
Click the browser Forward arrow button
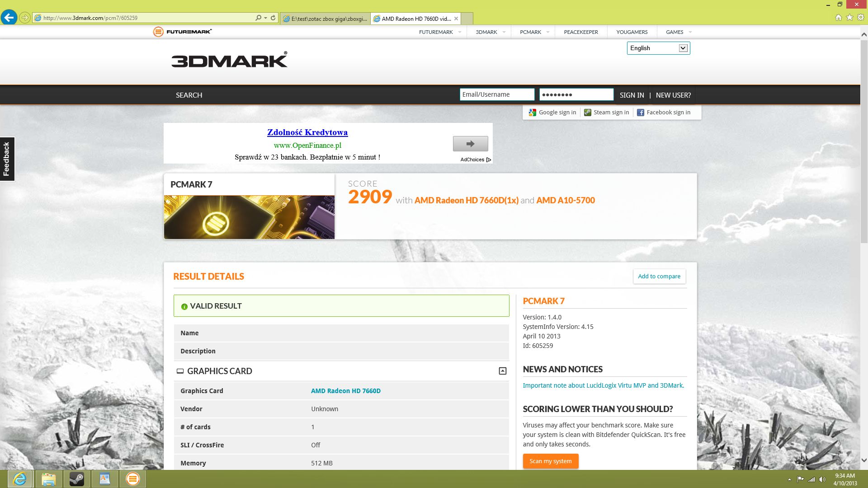(x=25, y=18)
